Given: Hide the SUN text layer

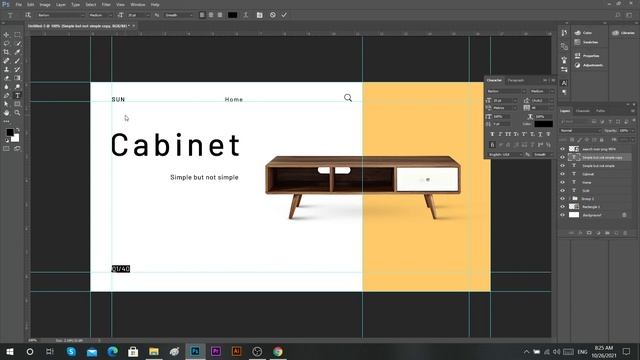Looking at the screenshot, I should coord(562,190).
